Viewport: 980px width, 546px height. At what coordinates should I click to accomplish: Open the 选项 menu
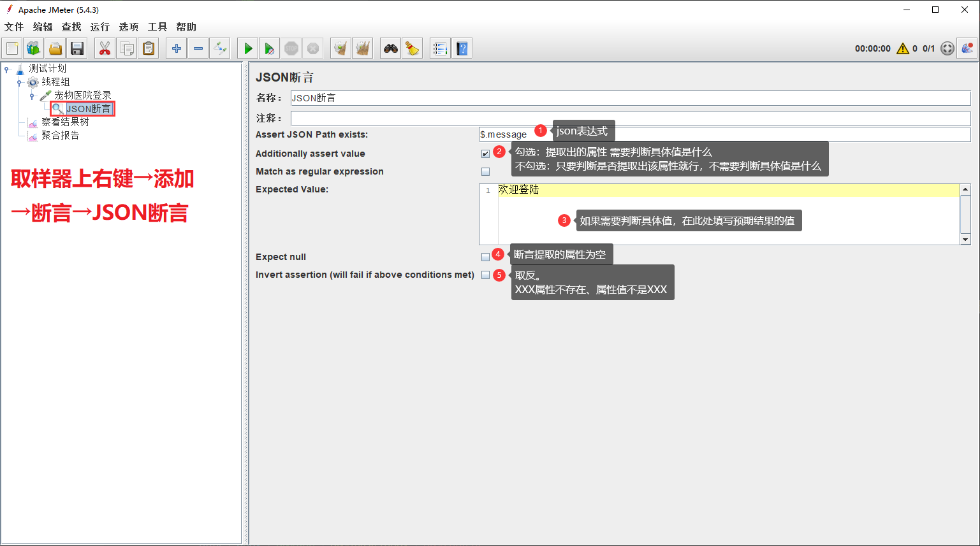[x=128, y=27]
